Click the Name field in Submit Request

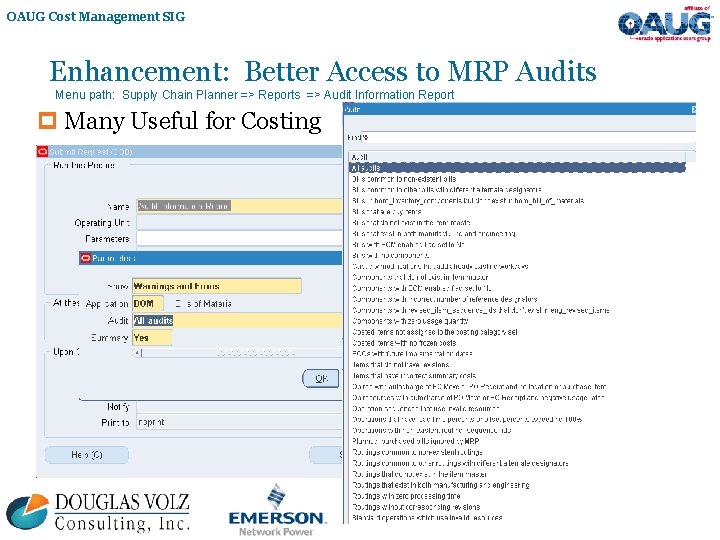click(x=239, y=206)
